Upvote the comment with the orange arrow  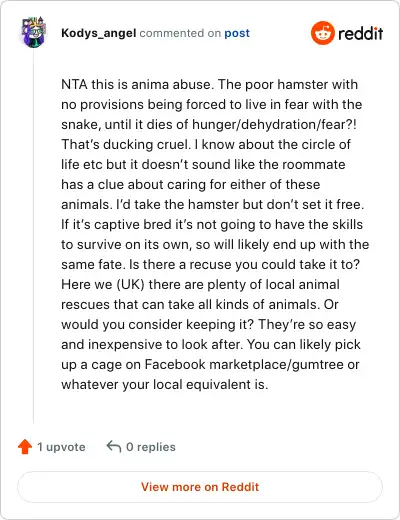[25, 447]
